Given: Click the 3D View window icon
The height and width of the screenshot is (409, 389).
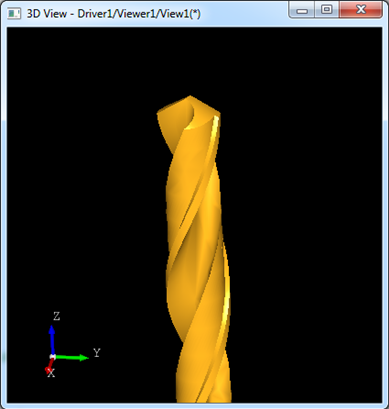Looking at the screenshot, I should [x=14, y=13].
